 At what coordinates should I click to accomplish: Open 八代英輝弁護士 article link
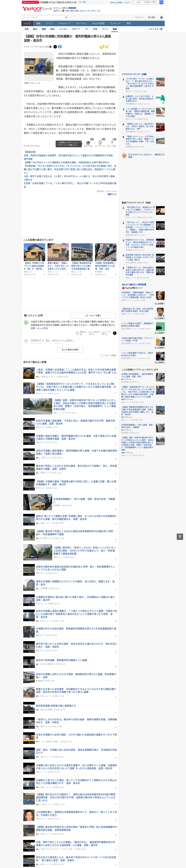point(76,813)
